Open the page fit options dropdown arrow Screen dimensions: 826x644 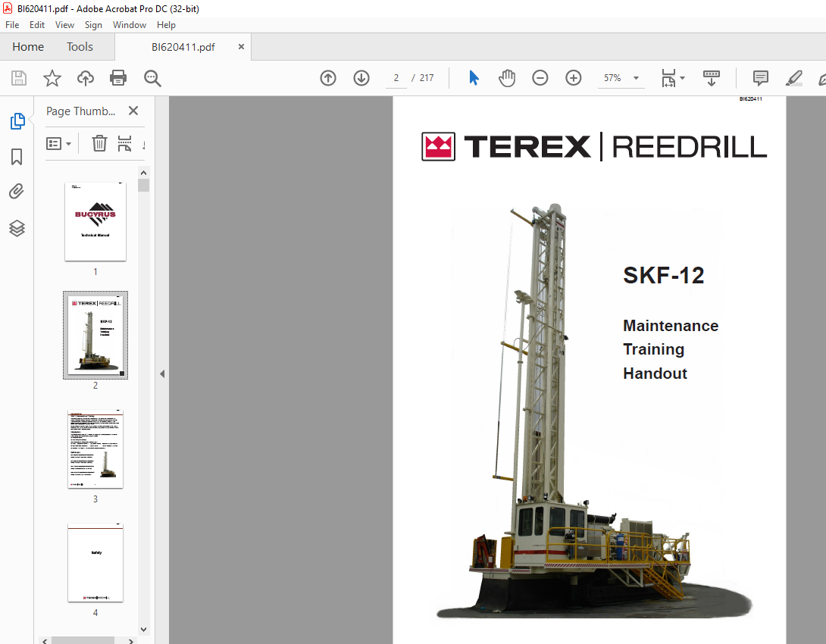683,78
